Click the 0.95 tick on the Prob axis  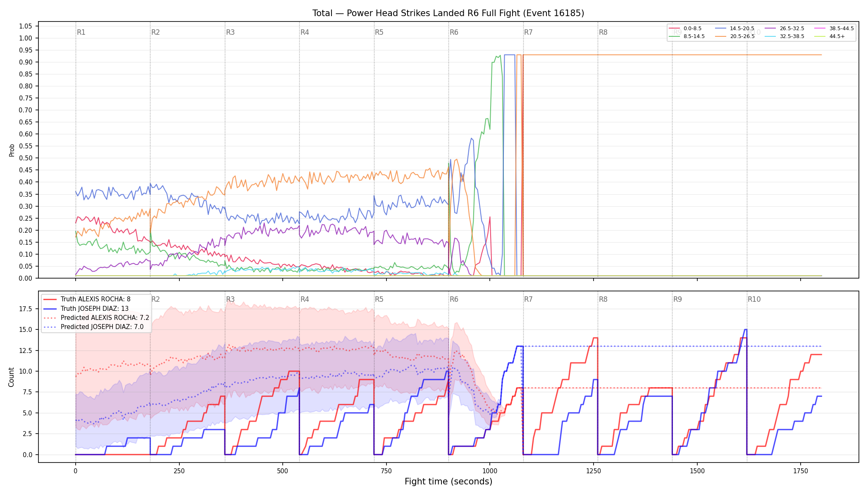pos(25,50)
